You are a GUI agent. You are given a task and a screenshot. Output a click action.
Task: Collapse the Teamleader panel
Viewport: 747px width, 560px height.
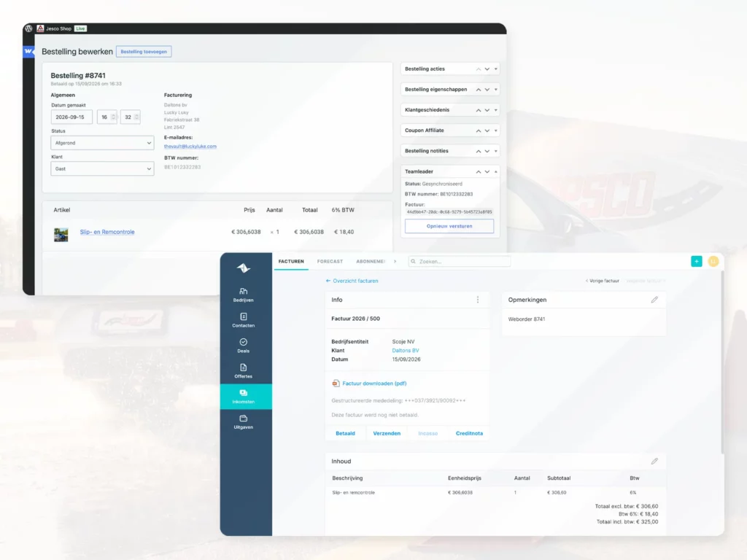pyautogui.click(x=496, y=171)
